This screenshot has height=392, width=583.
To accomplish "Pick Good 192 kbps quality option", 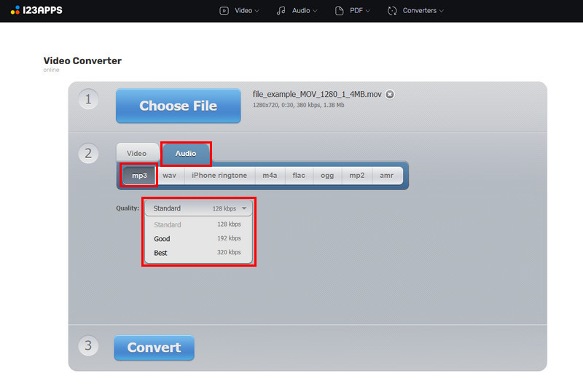I will [197, 239].
